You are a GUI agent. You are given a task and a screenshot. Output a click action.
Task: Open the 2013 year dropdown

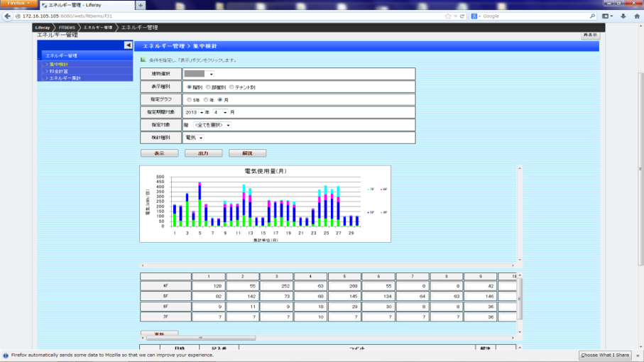194,112
